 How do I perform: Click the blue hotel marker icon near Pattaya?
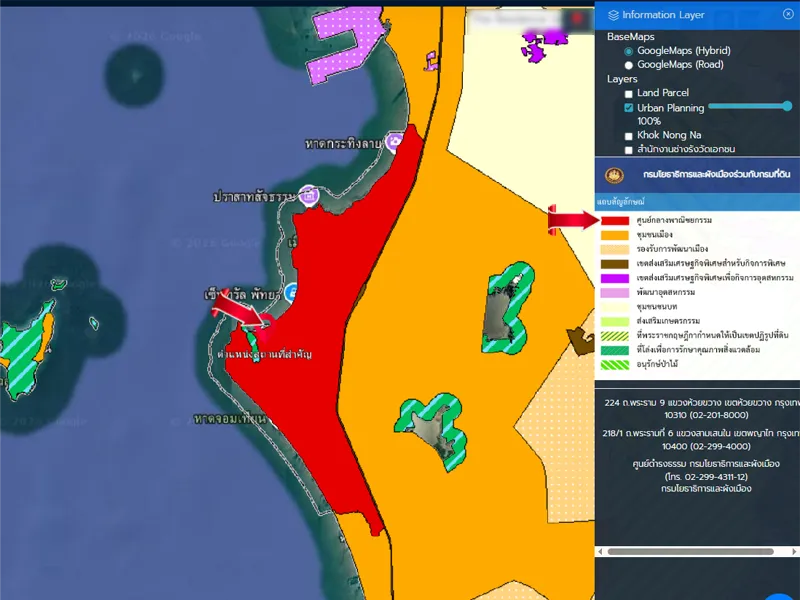point(291,292)
